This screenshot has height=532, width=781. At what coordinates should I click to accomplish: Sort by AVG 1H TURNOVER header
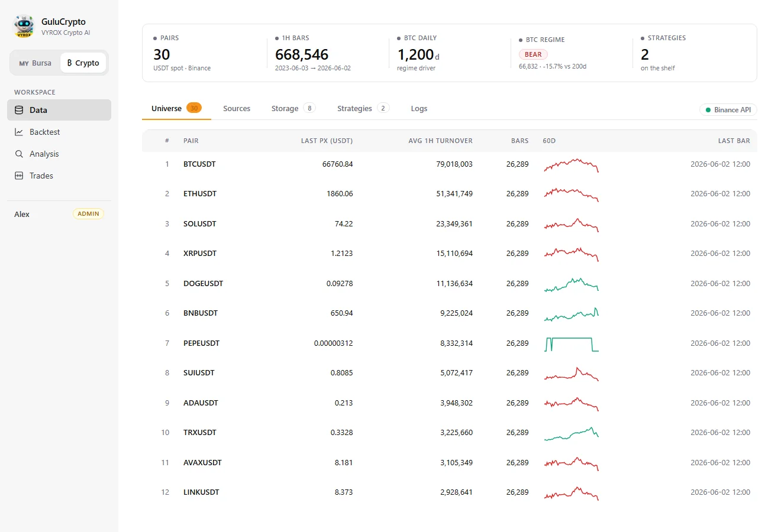(x=440, y=141)
